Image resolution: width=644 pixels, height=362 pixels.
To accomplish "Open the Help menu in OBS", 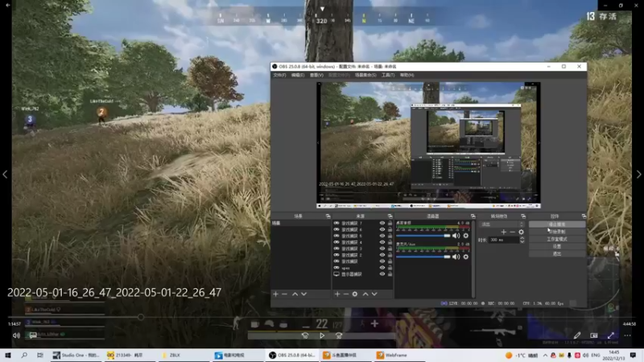I will coord(407,75).
